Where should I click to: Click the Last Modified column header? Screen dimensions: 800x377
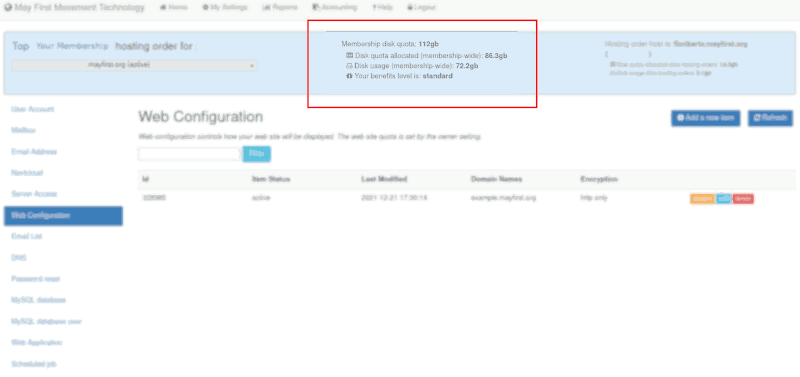[x=384, y=179]
